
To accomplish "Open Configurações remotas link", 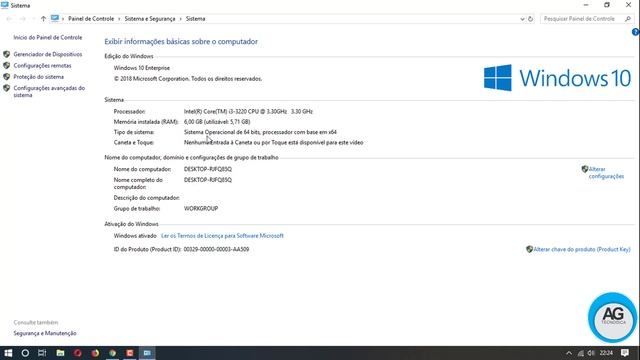I will [x=42, y=66].
